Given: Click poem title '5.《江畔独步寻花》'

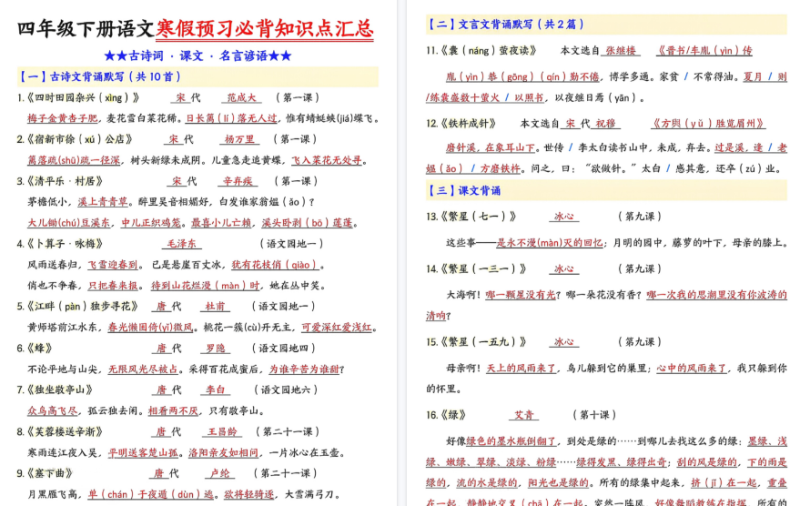Looking at the screenshot, I should [x=78, y=306].
